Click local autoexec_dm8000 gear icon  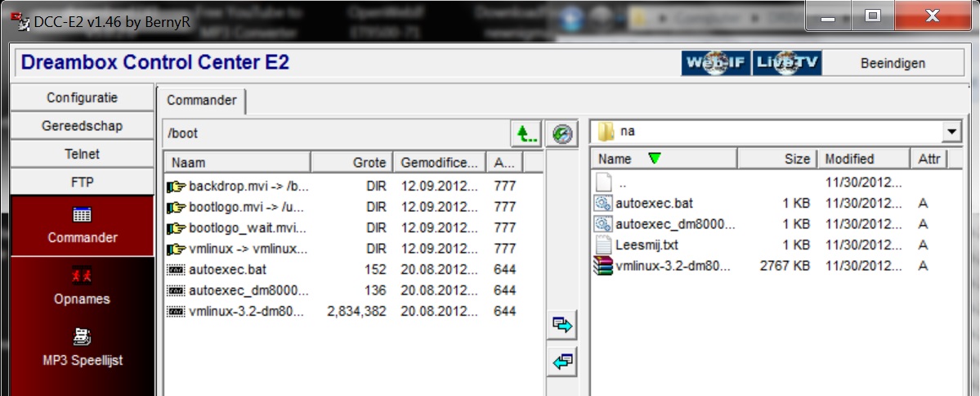pos(603,224)
